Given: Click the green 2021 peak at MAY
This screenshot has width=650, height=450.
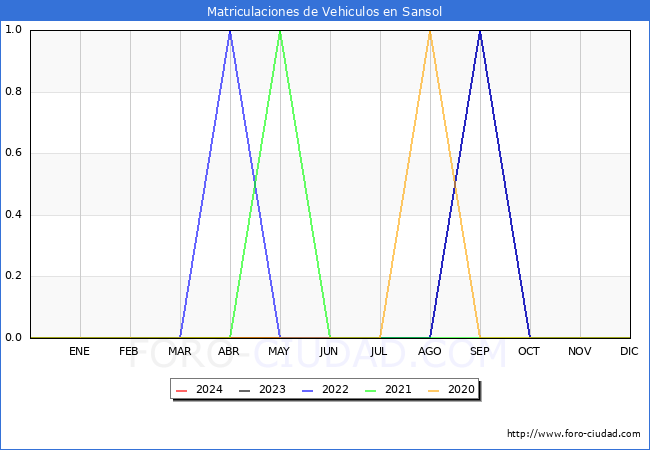Looking at the screenshot, I should point(280,31).
